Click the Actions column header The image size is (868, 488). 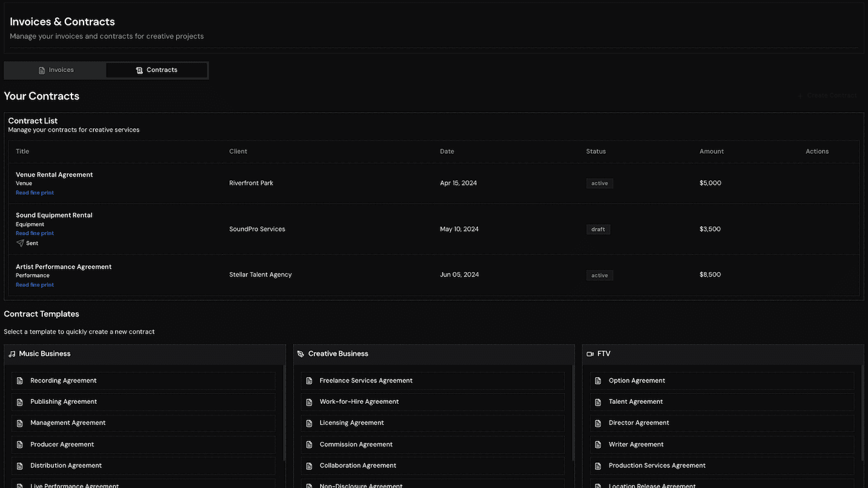click(817, 152)
